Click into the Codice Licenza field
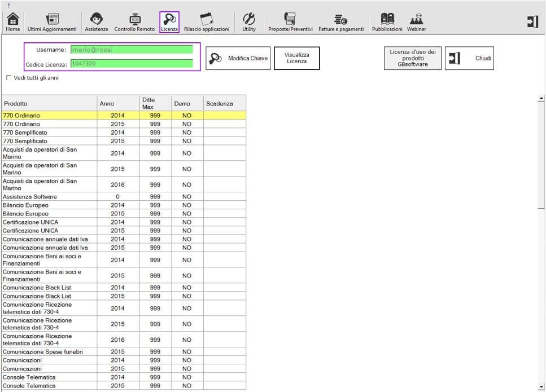Viewport: 546px width, 392px height. click(x=132, y=63)
